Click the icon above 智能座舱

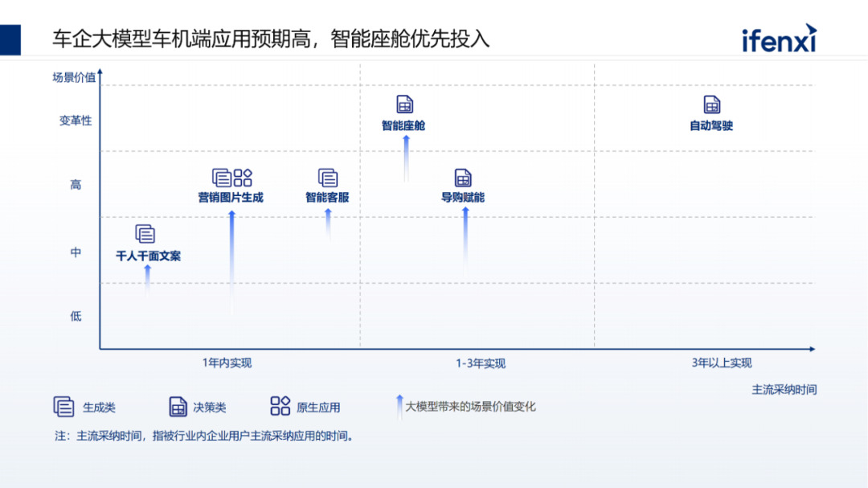[404, 105]
